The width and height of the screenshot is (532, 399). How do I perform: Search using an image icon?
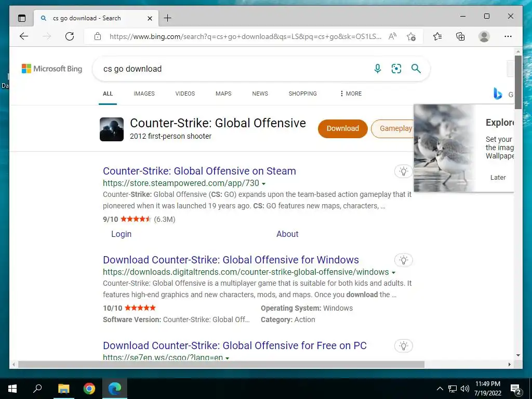[x=396, y=69]
